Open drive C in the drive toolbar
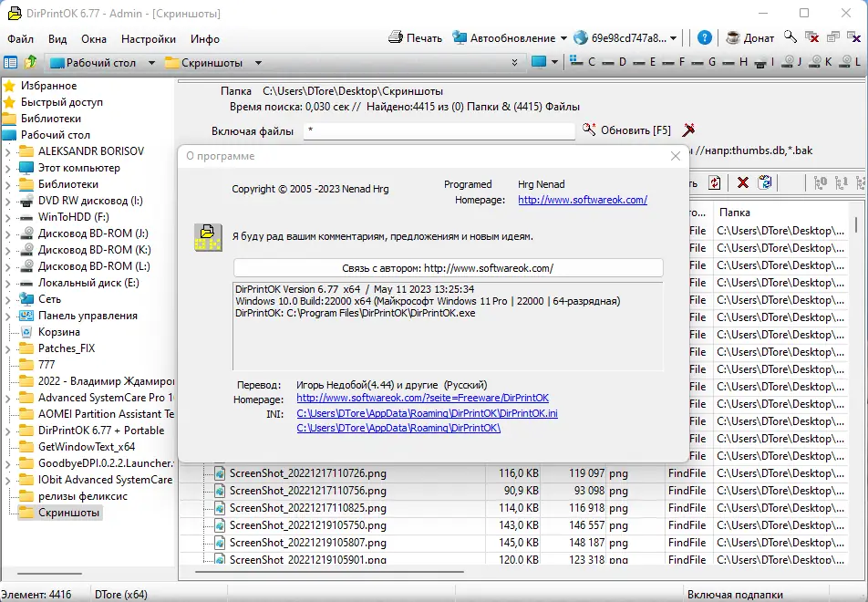The width and height of the screenshot is (868, 602). tap(583, 61)
